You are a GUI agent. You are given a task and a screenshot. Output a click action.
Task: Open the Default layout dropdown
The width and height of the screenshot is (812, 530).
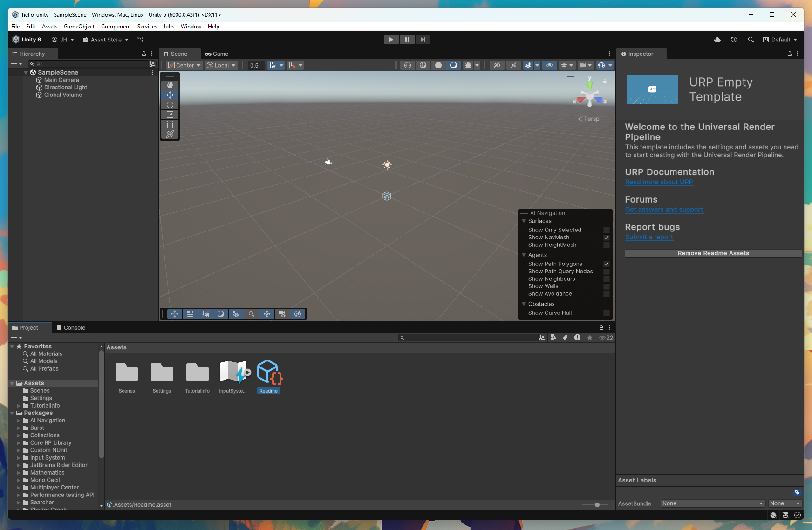point(780,40)
